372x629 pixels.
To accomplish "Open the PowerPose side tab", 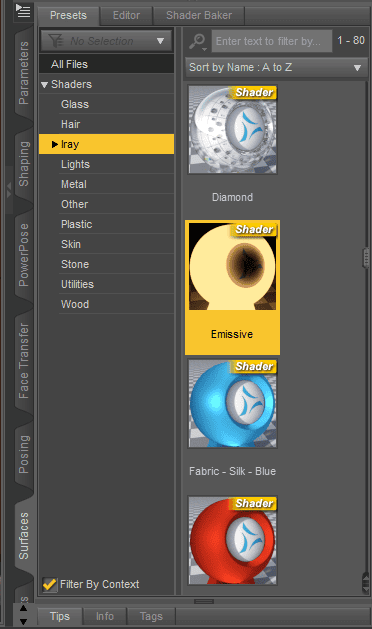I will (24, 255).
